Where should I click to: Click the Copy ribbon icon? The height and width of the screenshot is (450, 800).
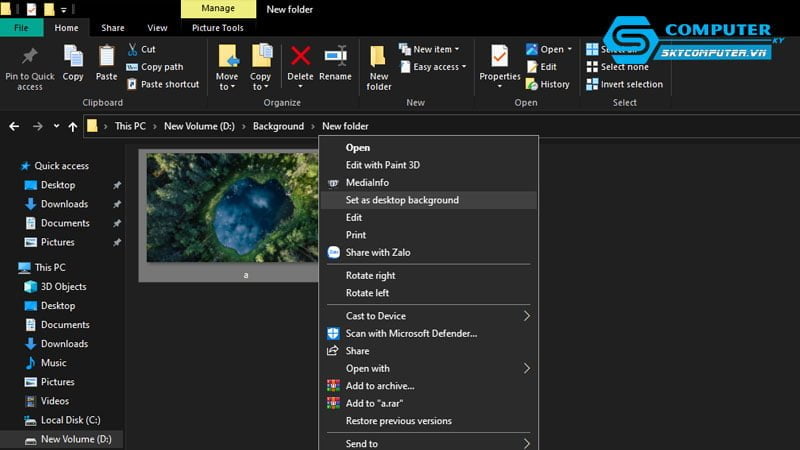coord(73,56)
